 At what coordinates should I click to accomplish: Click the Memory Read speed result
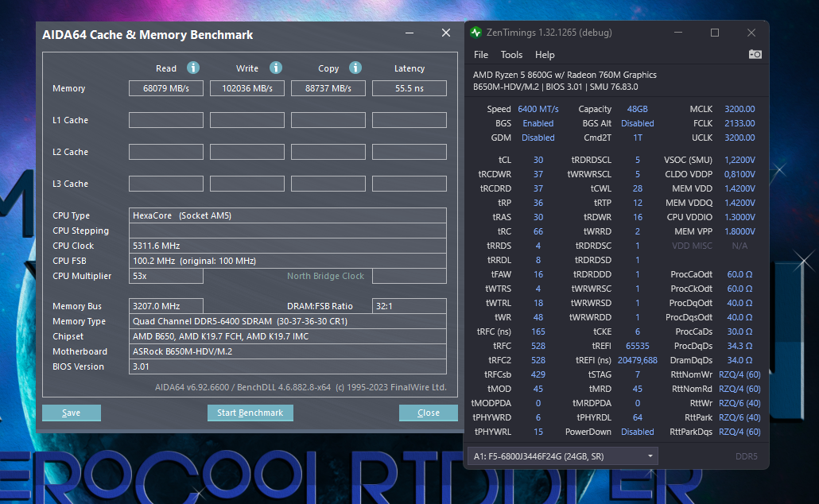tap(165, 88)
